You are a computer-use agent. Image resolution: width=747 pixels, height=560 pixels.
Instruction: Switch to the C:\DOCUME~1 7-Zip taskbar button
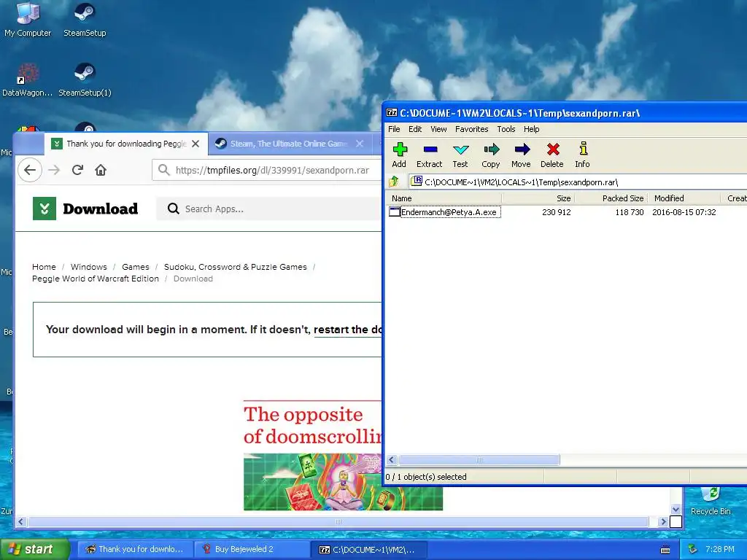368,549
